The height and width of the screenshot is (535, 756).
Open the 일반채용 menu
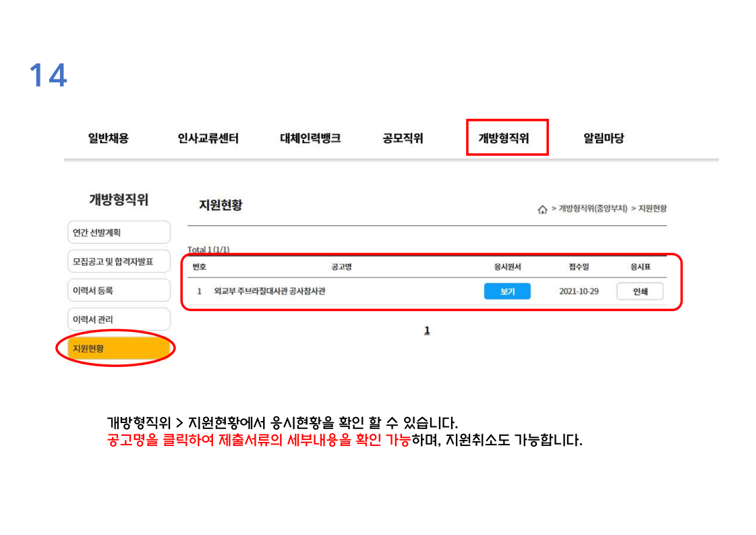(108, 138)
